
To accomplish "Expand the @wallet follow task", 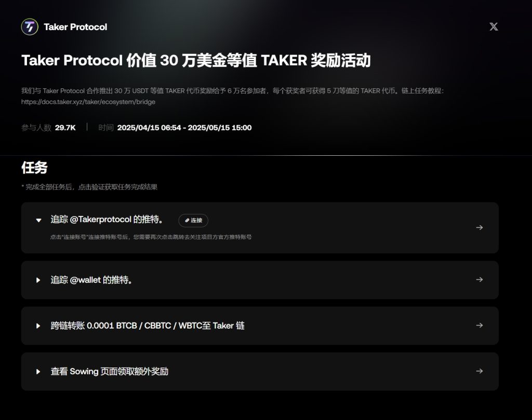I will coord(38,280).
